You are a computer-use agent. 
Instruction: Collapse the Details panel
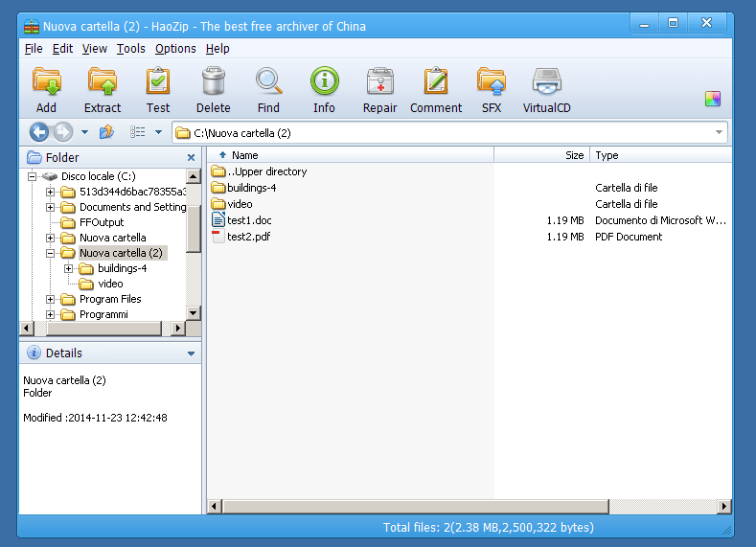tap(192, 353)
